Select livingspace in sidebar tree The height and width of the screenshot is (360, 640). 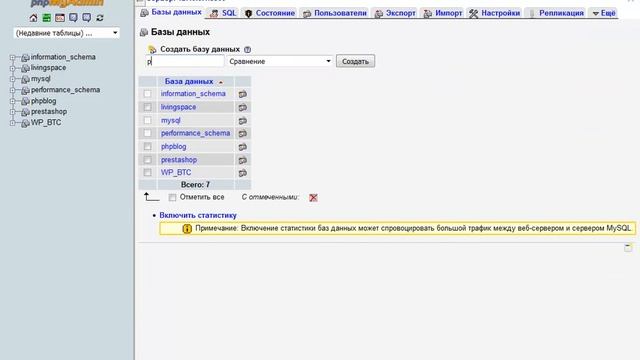[x=49, y=68]
